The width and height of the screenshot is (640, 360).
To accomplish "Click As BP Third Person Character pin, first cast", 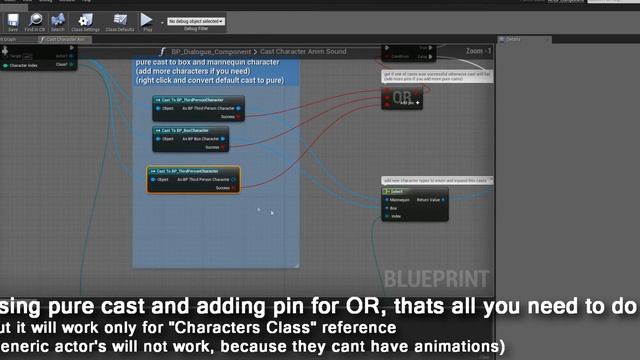I will 238,109.
